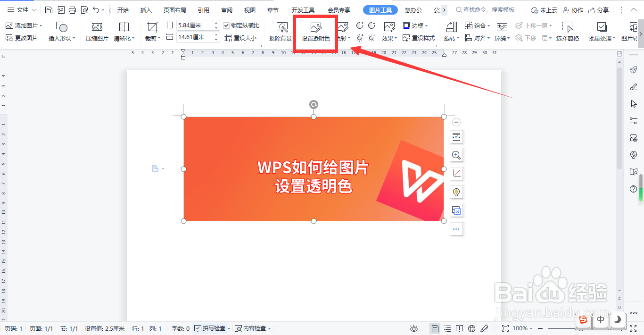Click the 分享 share button
Screen dimensions: 644x335
[x=599, y=10]
